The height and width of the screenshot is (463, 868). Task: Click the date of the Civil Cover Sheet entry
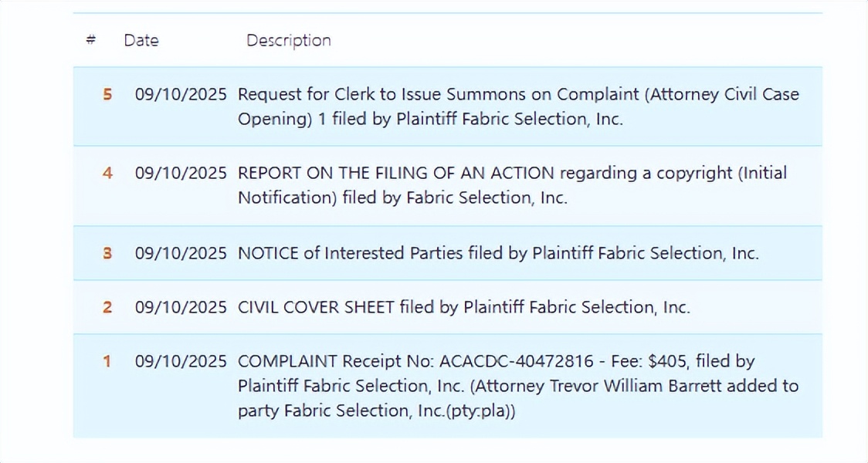click(x=181, y=307)
